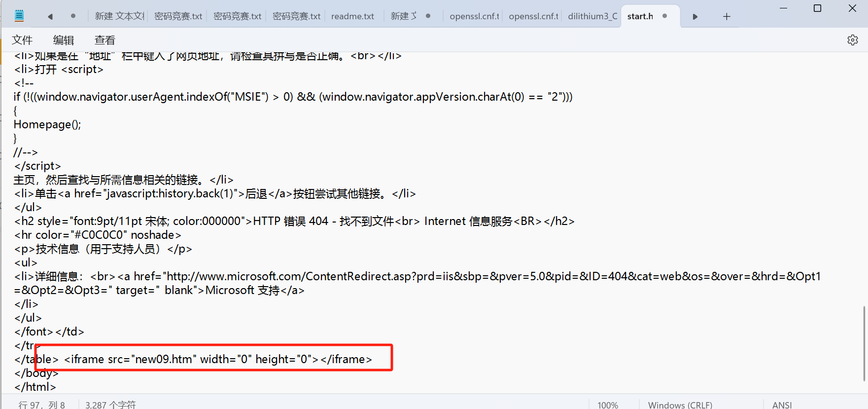The height and width of the screenshot is (409, 868).
Task: Click the 3,287 个字符 character count
Action: click(110, 405)
